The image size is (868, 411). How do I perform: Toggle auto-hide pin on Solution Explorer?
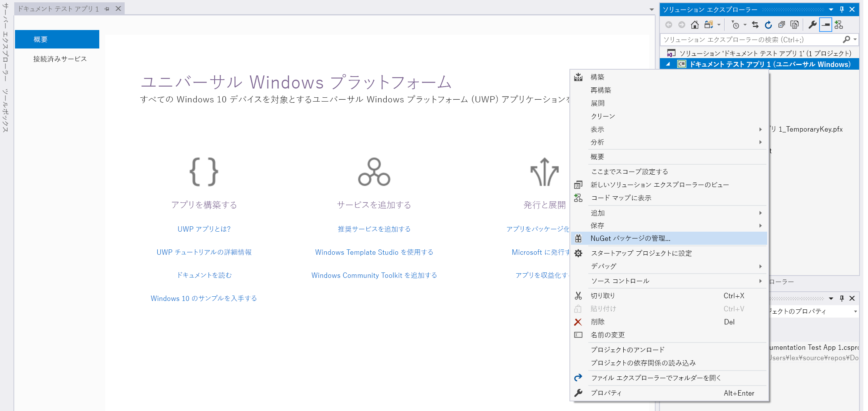click(x=841, y=9)
